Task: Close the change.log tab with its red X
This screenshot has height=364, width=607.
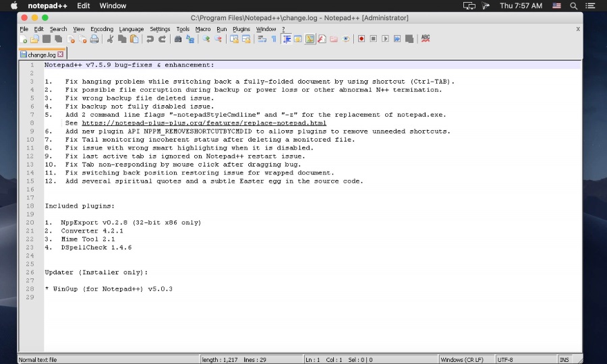Action: pos(61,55)
